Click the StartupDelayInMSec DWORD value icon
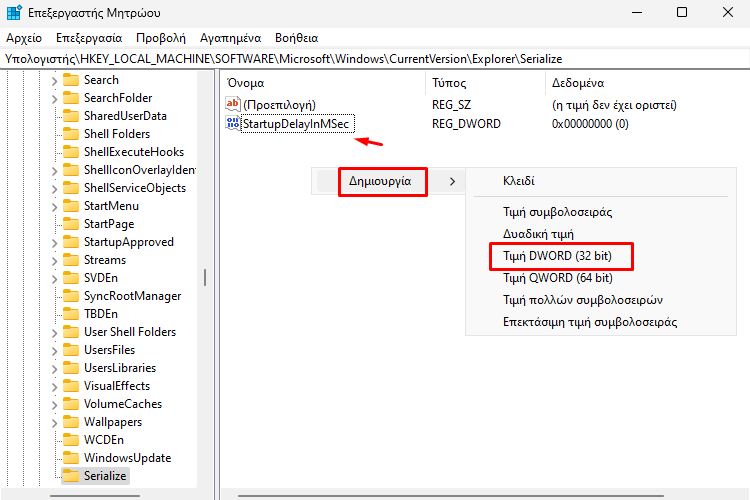 point(233,123)
